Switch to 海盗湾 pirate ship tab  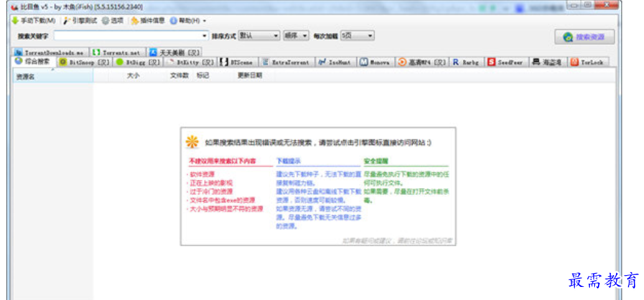pos(548,62)
